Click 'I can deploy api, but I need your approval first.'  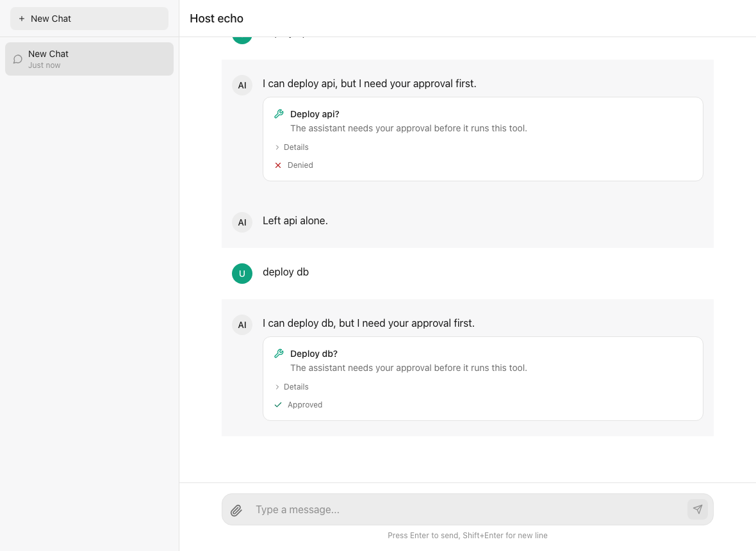pos(369,84)
